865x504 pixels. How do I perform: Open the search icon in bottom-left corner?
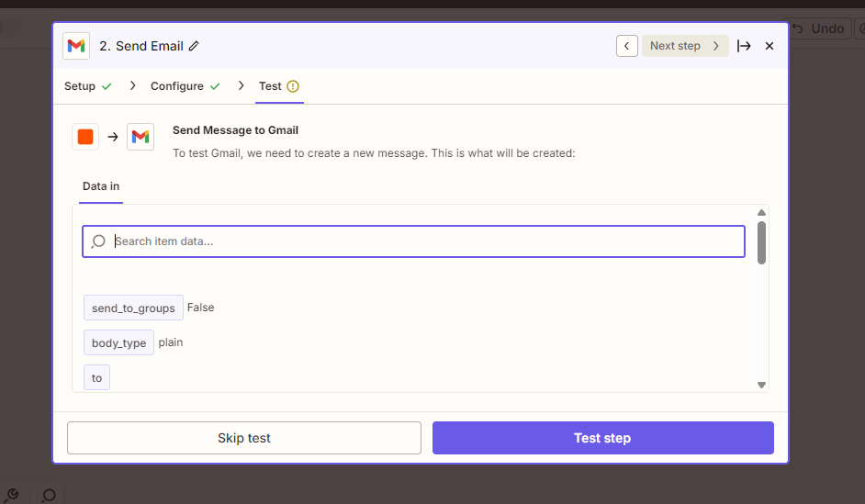click(49, 495)
